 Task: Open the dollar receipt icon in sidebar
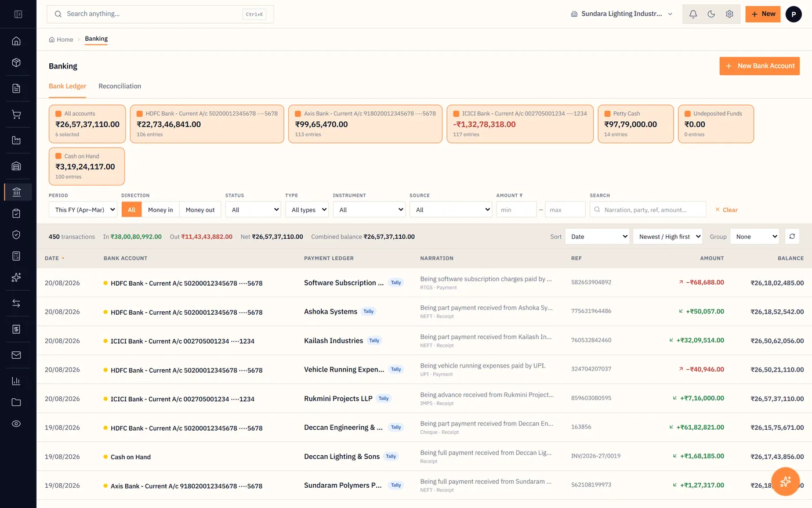coord(16,329)
